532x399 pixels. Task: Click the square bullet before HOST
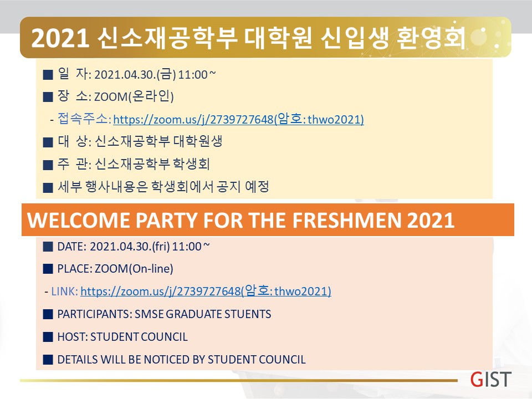[48, 337]
